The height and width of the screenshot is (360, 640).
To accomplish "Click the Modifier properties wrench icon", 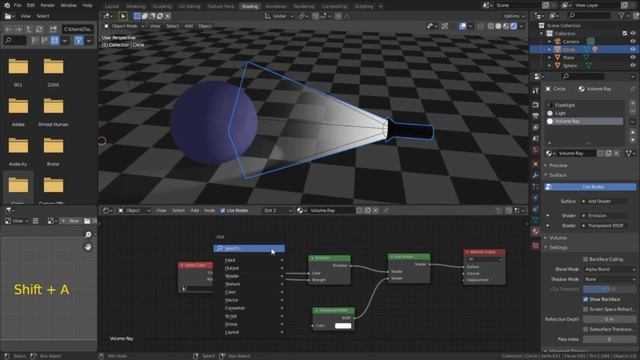I will (x=536, y=176).
